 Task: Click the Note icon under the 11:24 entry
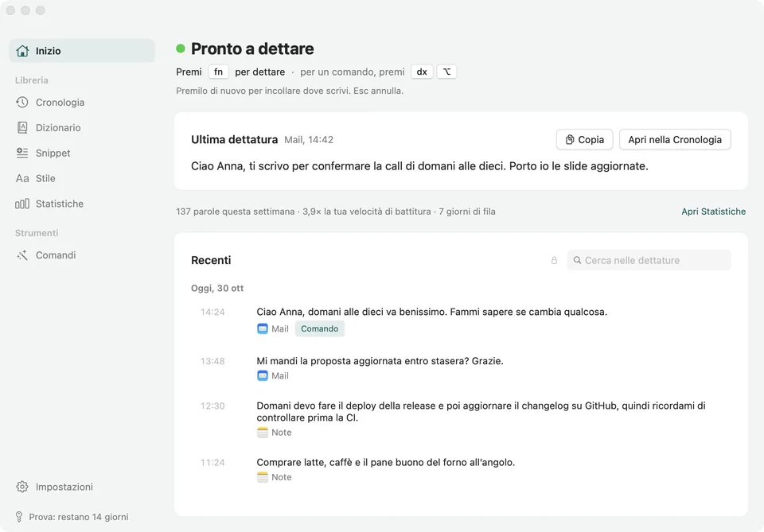(262, 477)
